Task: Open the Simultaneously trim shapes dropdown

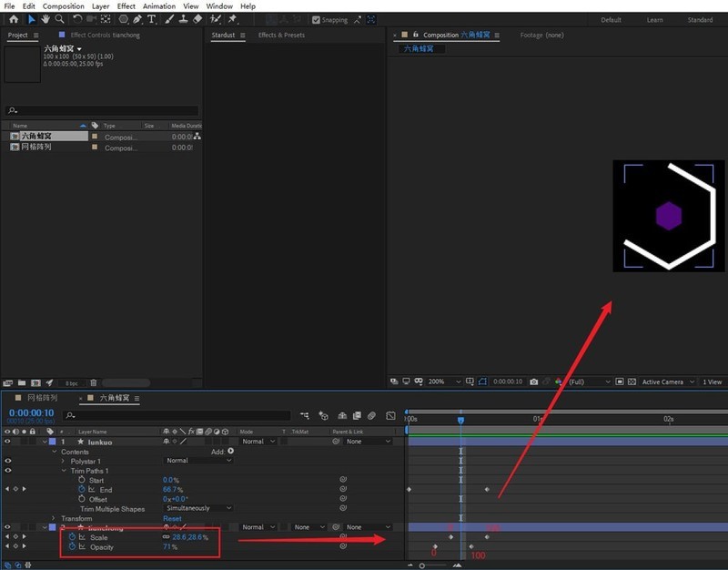Action: [198, 509]
